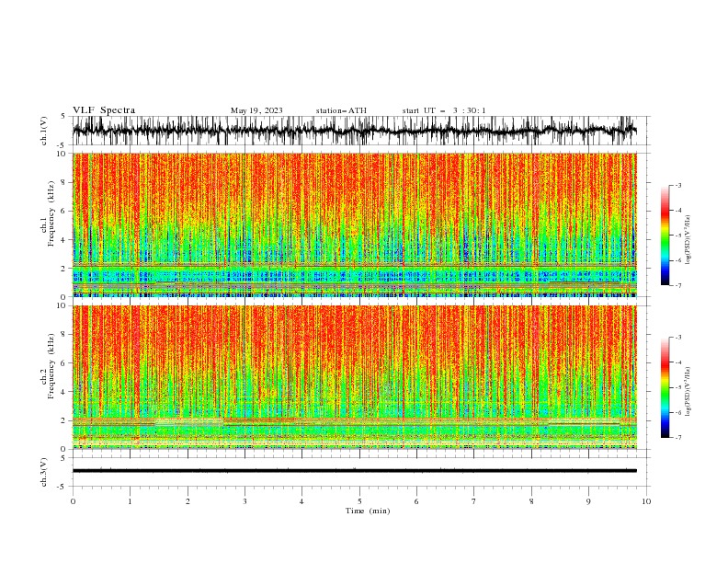The width and height of the screenshot is (728, 563).
Task: Click the "-3" label on ch.1 color bar
Action: click(677, 185)
